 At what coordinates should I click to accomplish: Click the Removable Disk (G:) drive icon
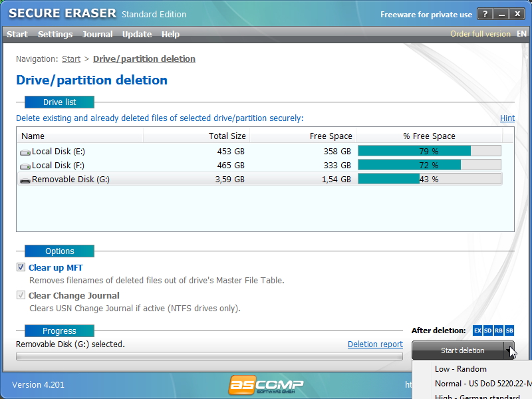[25, 180]
